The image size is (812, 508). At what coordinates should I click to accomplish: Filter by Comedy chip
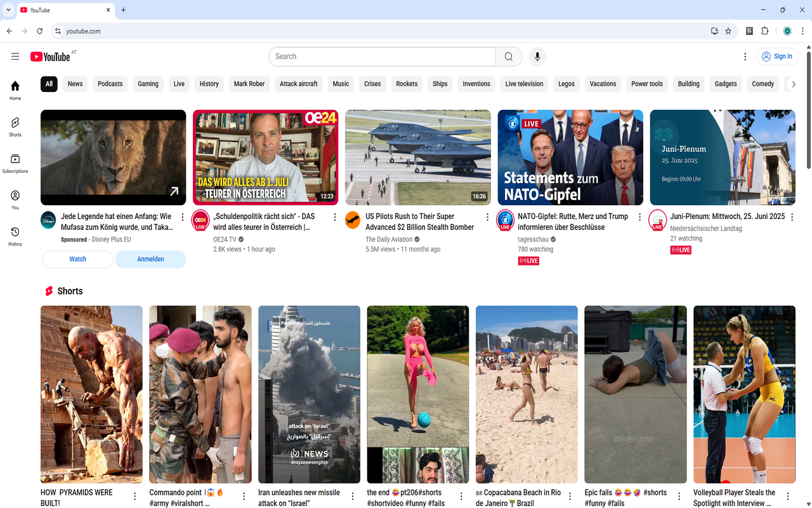point(763,84)
